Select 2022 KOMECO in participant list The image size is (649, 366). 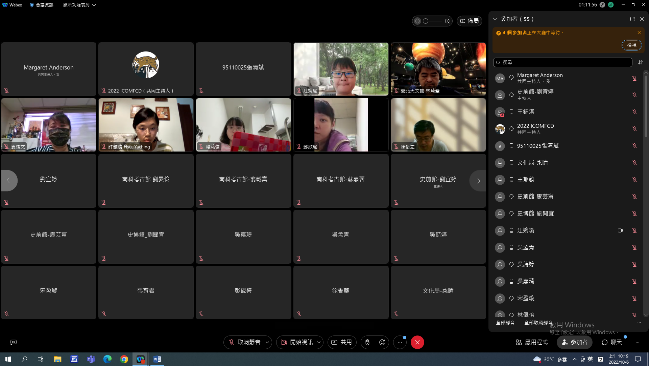tap(568, 128)
